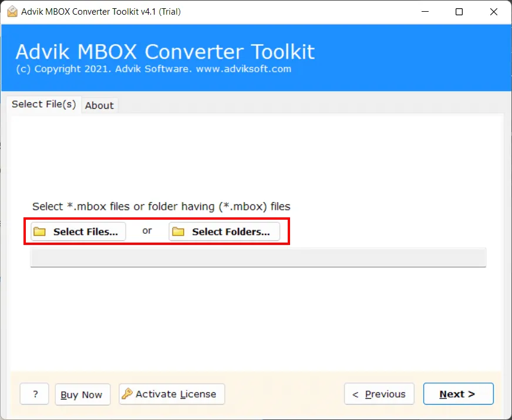Image resolution: width=512 pixels, height=420 pixels.
Task: Click the envelope app icon in the title bar
Action: tap(12, 11)
